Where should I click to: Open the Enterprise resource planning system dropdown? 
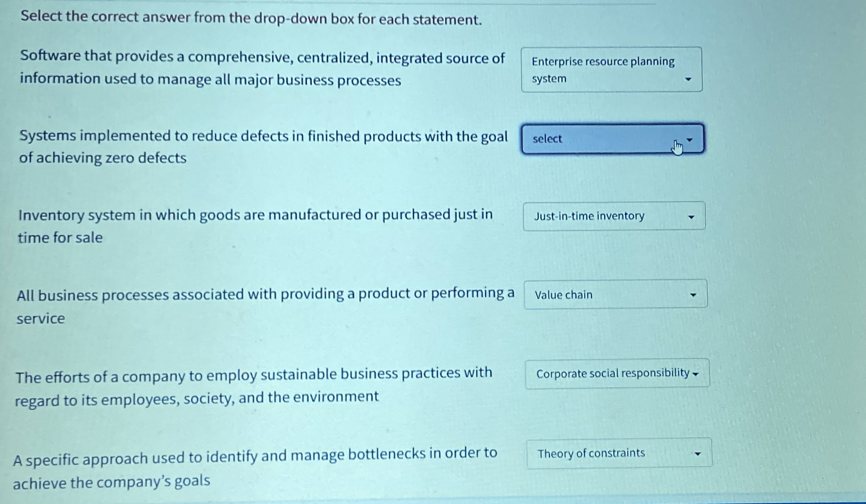[x=611, y=69]
